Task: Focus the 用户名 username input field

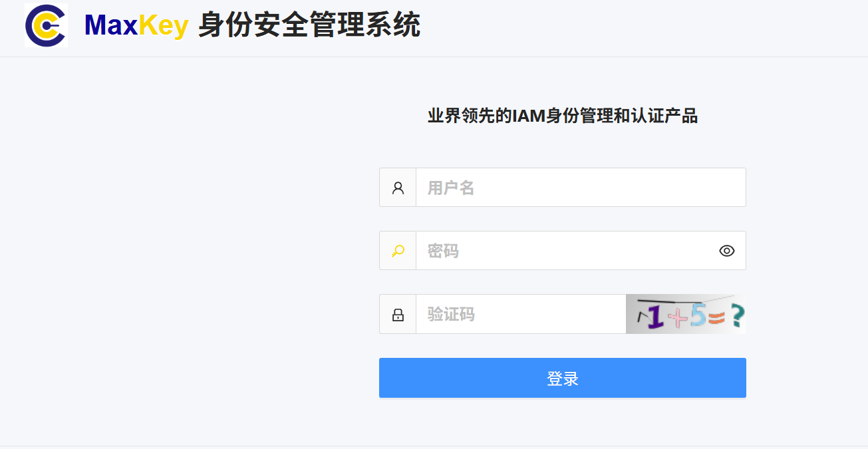Action: click(x=581, y=188)
